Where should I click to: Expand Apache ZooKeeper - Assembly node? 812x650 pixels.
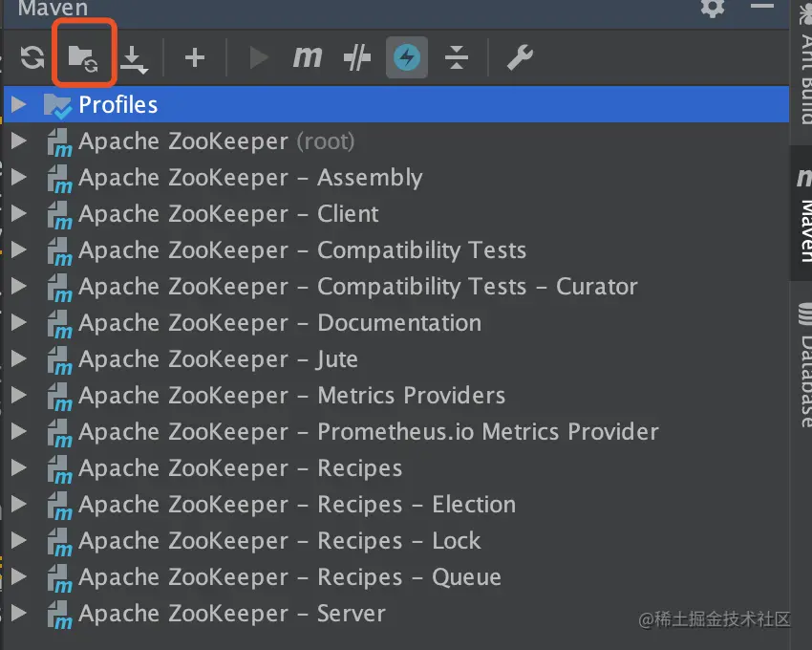(19, 177)
